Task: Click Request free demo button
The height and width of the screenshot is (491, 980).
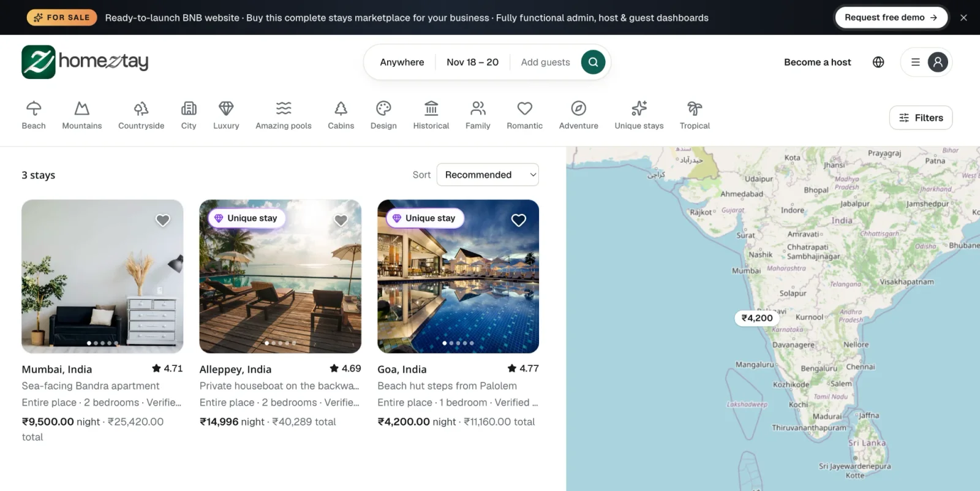Action: coord(891,18)
